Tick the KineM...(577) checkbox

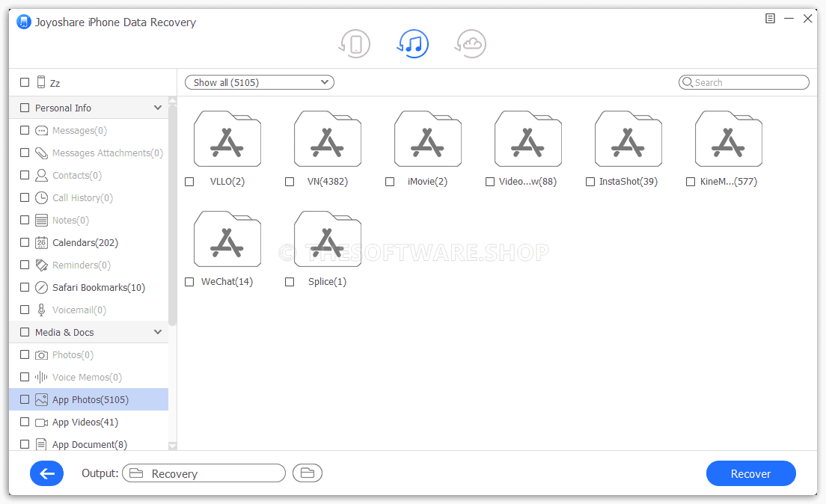tap(691, 182)
